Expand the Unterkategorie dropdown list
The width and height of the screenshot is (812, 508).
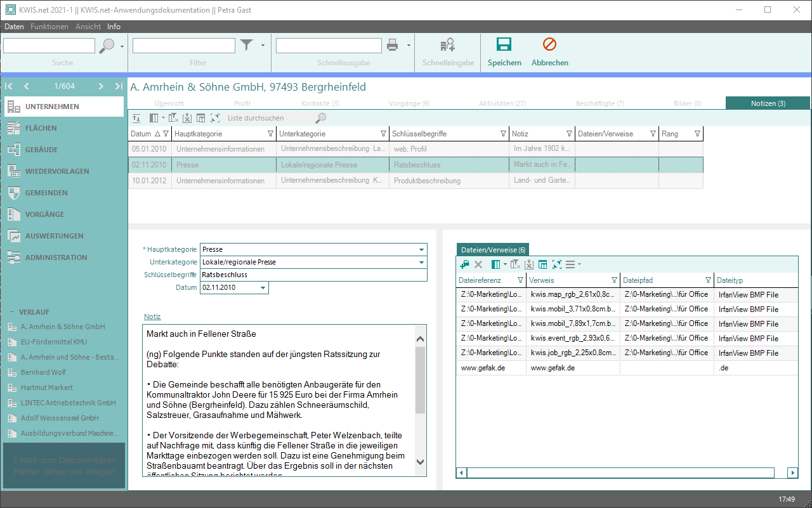coord(421,263)
